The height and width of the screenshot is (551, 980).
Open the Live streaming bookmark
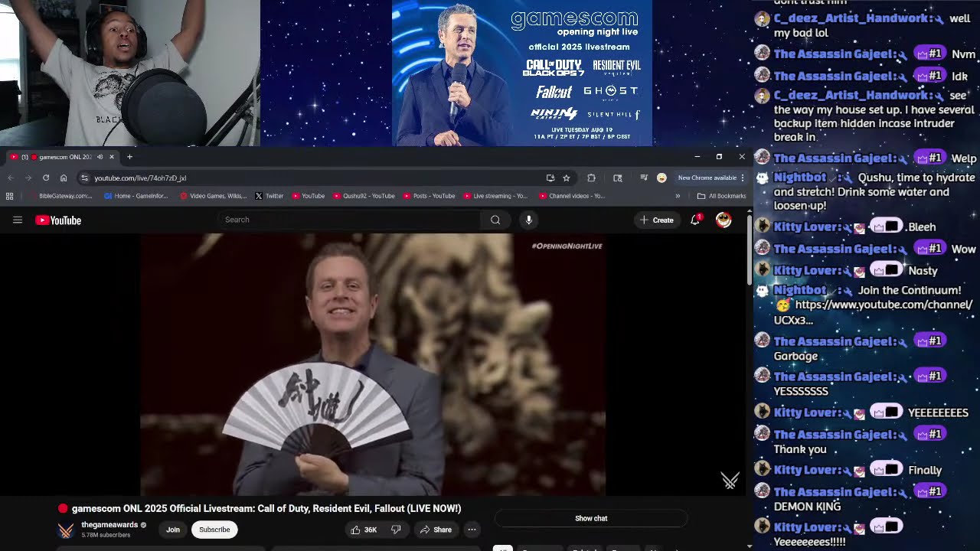(x=495, y=196)
